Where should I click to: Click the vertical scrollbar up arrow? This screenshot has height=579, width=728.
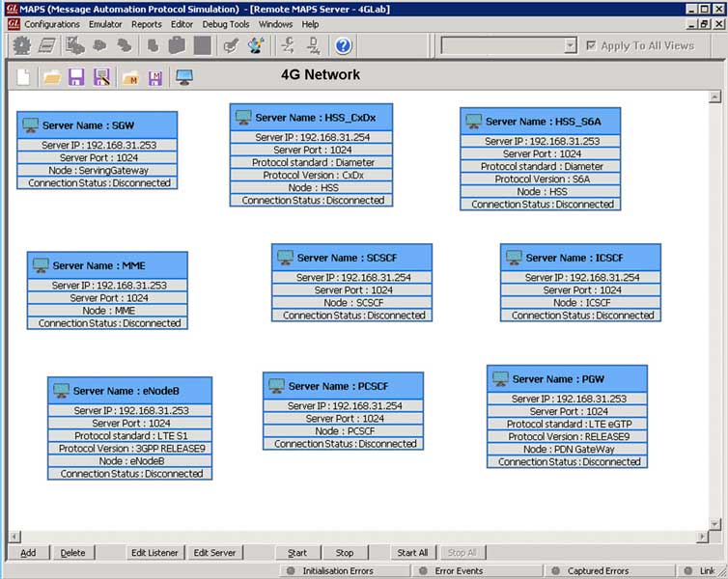pos(715,96)
